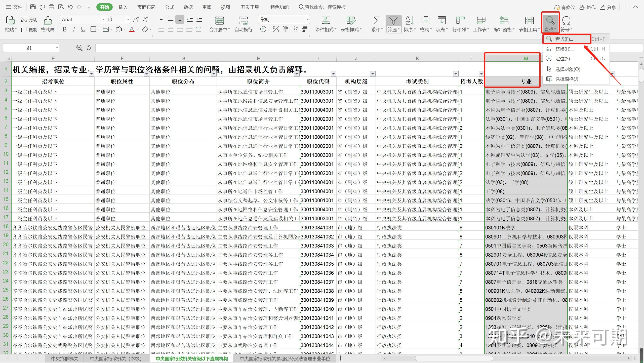Open the number format dropdown (常规)
This screenshot has width=644, height=363.
(x=307, y=19)
